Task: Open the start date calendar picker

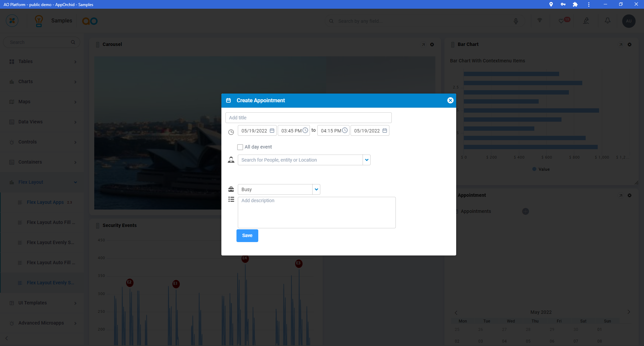Action: [272, 131]
